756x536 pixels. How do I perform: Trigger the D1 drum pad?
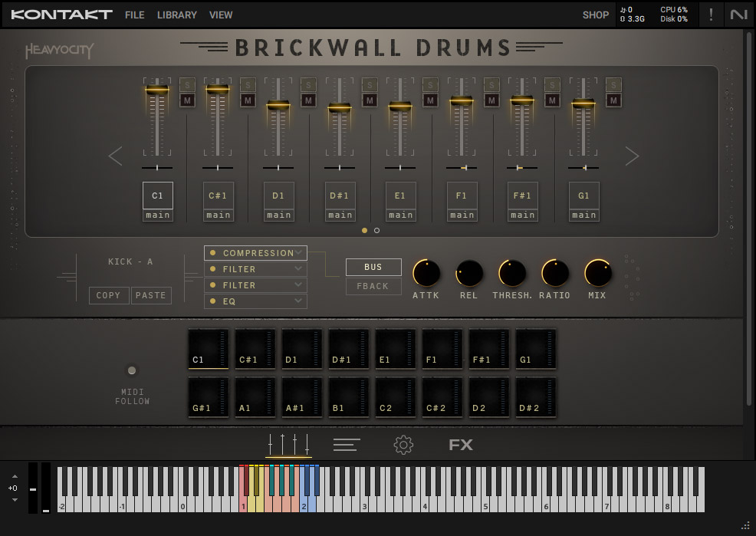pyautogui.click(x=302, y=348)
